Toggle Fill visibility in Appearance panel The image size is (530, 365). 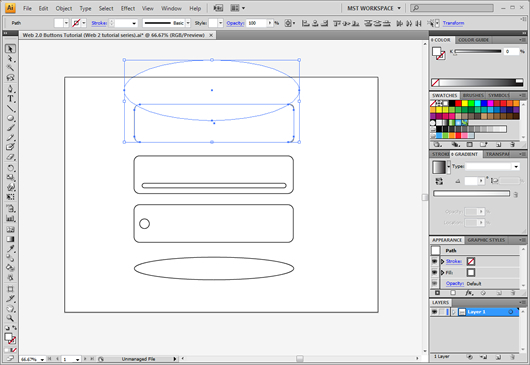(434, 272)
